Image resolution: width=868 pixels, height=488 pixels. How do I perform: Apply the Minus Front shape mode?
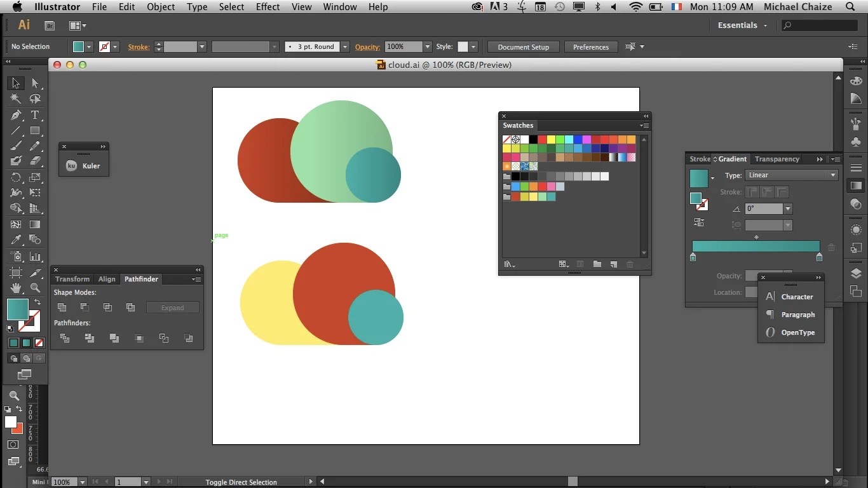(84, 307)
